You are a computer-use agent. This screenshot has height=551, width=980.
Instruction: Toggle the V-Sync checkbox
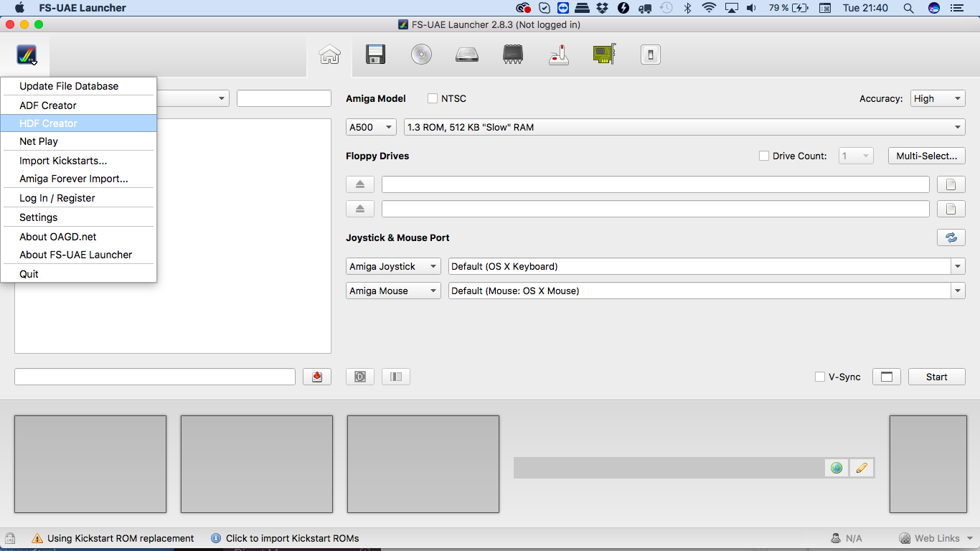[x=820, y=377]
